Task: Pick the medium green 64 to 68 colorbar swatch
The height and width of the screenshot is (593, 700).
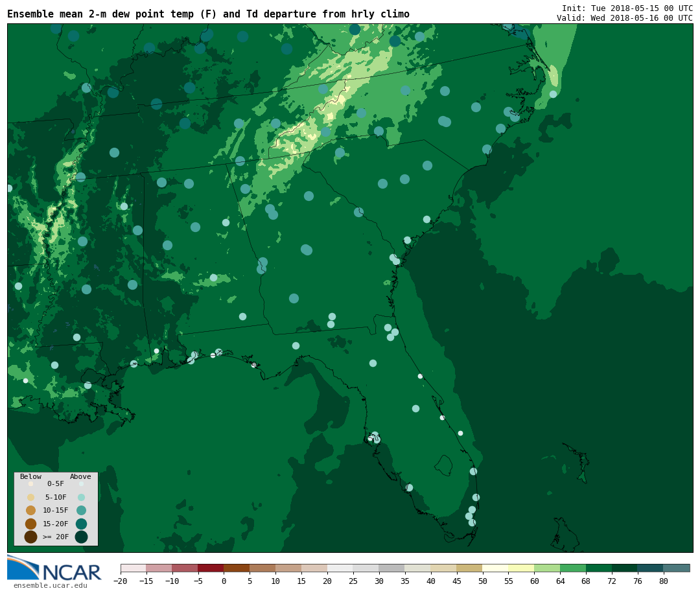Action: pos(573,568)
